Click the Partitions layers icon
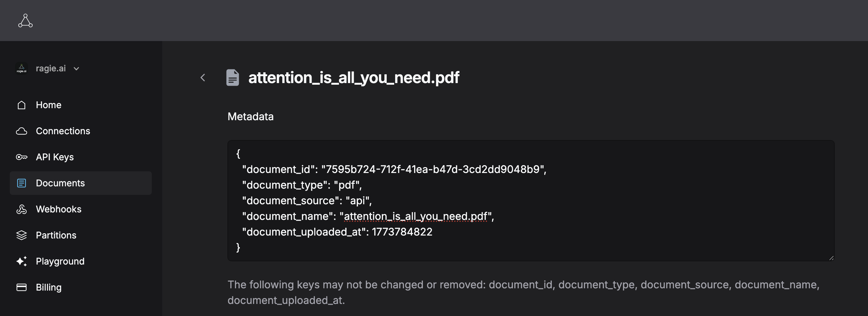Screen dimensions: 868x316 (x=22, y=235)
